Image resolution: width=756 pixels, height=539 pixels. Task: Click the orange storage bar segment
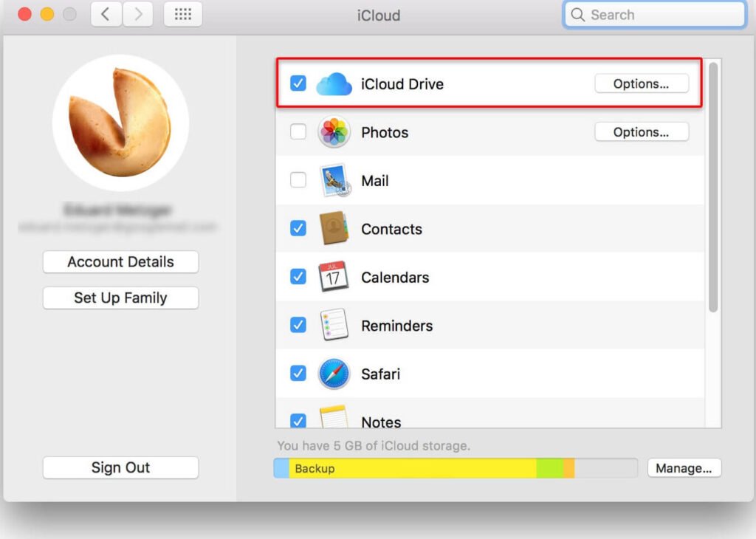click(569, 468)
